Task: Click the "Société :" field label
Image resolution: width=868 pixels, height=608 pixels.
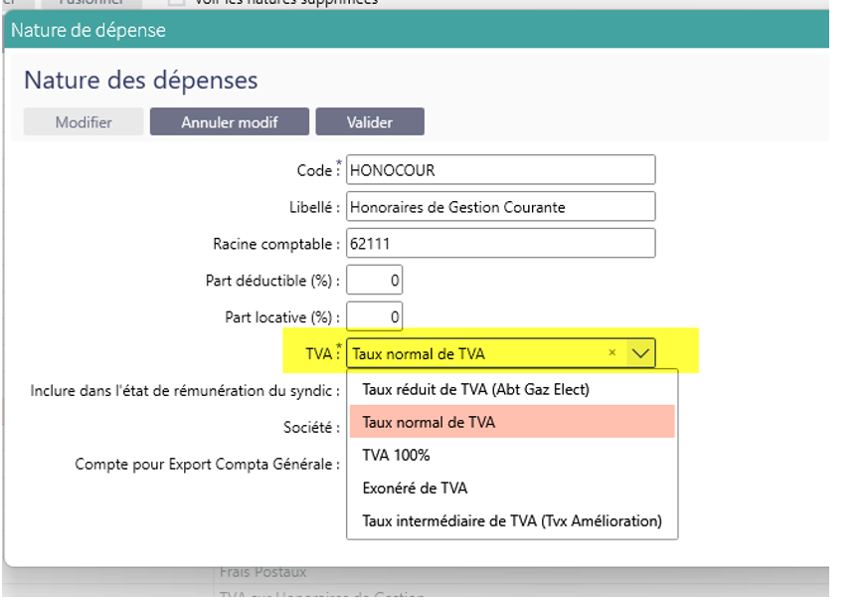Action: (311, 427)
